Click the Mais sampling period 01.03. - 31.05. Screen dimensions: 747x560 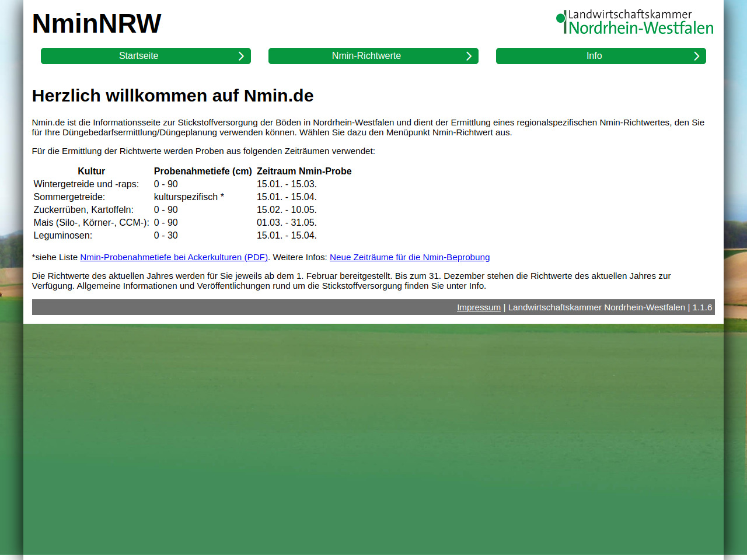tap(287, 223)
